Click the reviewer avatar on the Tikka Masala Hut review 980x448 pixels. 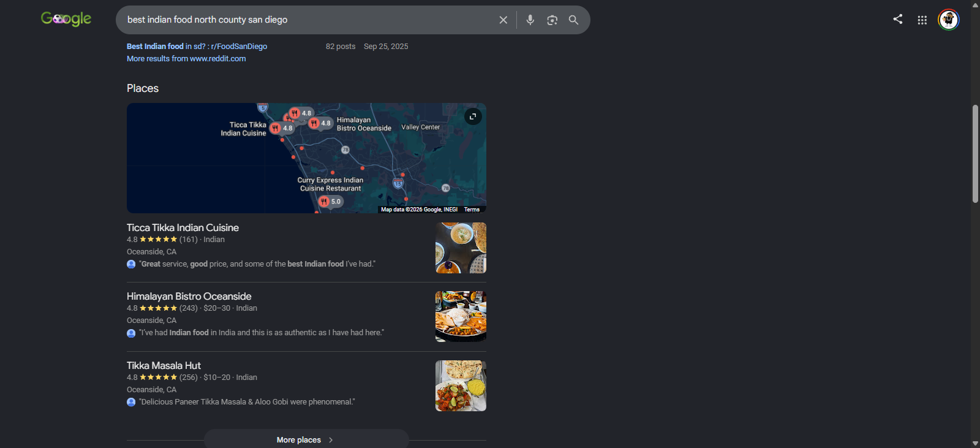pos(131,402)
